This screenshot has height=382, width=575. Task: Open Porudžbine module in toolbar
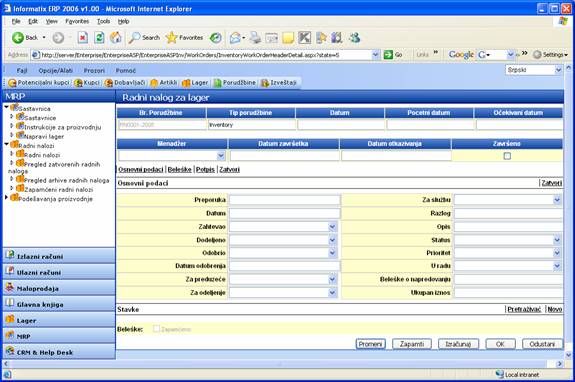tap(235, 83)
